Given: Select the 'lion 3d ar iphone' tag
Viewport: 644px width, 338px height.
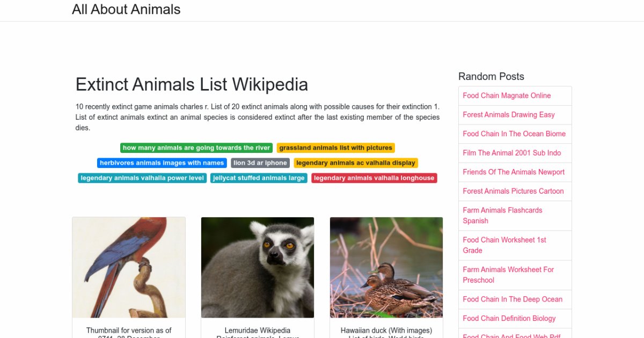Looking at the screenshot, I should (x=260, y=163).
